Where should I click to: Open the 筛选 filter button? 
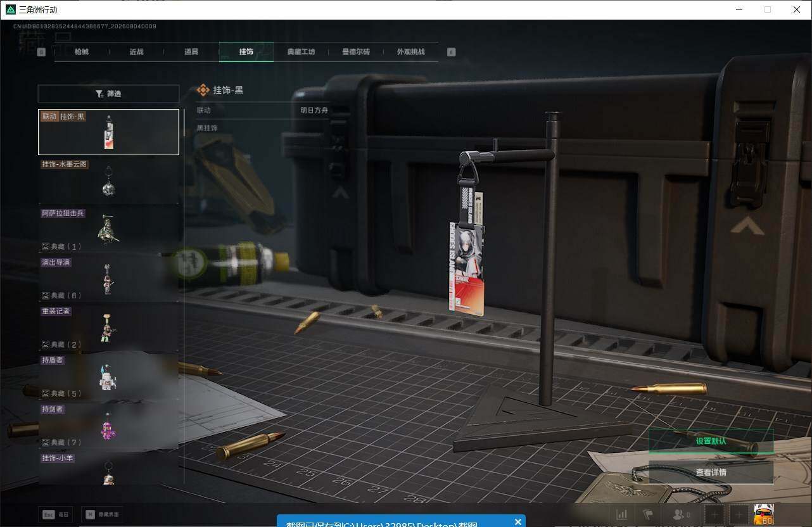coord(108,94)
